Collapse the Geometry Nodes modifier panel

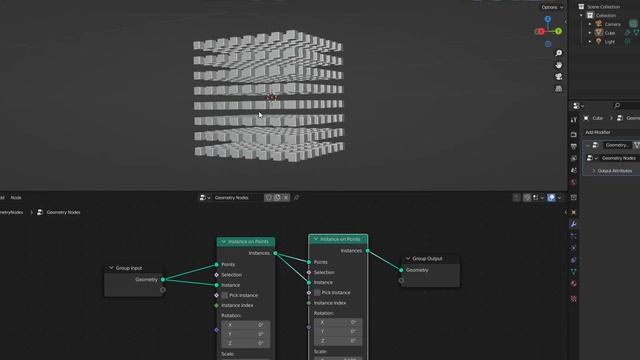pos(587,145)
